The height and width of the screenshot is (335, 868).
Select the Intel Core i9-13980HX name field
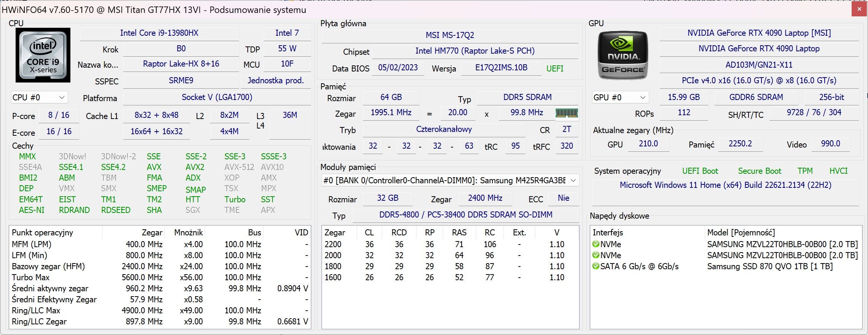pyautogui.click(x=159, y=33)
